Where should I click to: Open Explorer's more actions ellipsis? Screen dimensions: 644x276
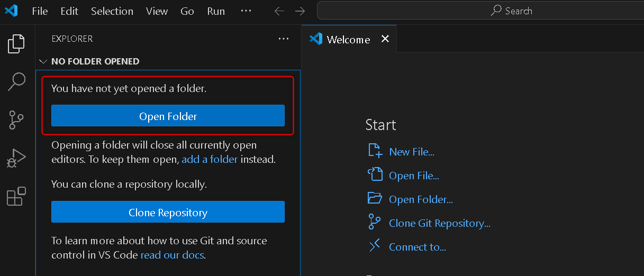(x=284, y=39)
